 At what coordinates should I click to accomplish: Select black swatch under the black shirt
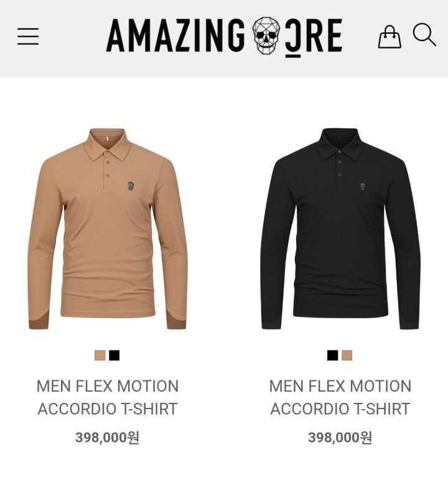point(332,355)
